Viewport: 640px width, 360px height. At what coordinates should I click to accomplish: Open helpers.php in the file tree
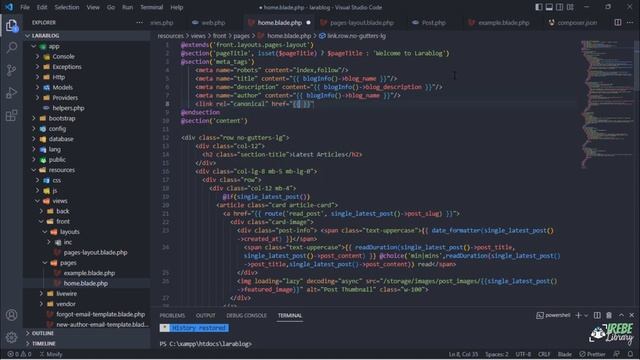click(x=87, y=108)
